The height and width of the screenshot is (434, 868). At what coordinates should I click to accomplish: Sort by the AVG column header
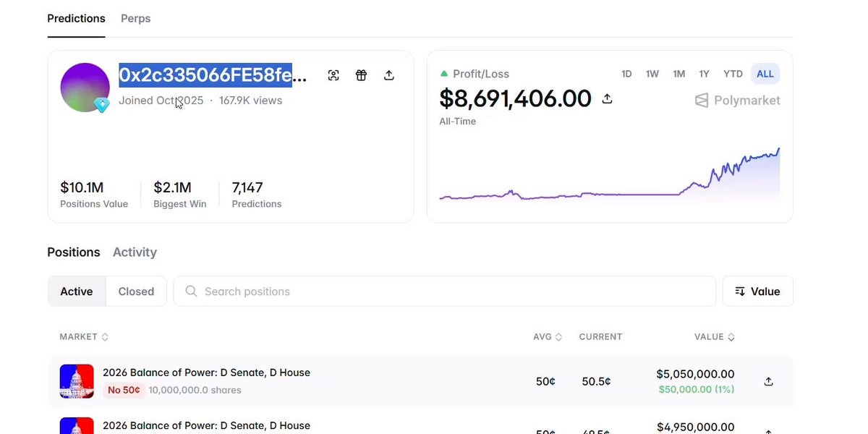[x=548, y=337]
